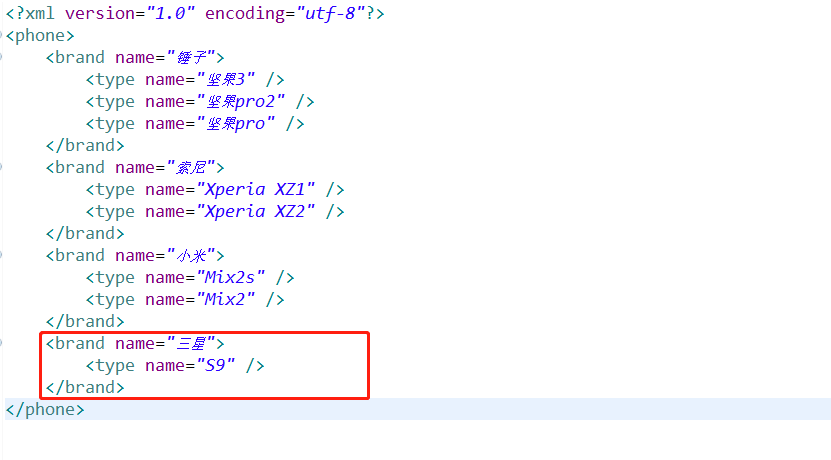Image resolution: width=831 pixels, height=460 pixels.
Task: Click the closing brand tag below S9
Action: [85, 387]
